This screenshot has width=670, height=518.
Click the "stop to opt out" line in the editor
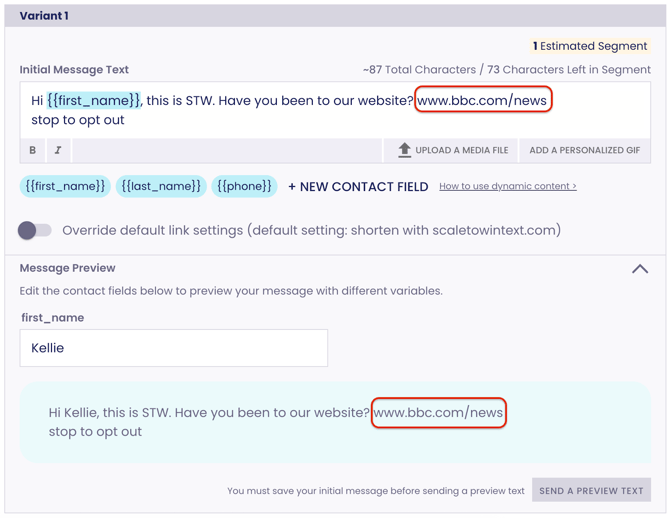pos(78,120)
